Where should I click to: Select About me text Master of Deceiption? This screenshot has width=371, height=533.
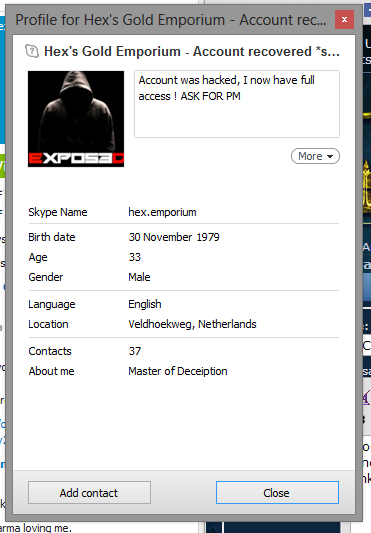178,371
